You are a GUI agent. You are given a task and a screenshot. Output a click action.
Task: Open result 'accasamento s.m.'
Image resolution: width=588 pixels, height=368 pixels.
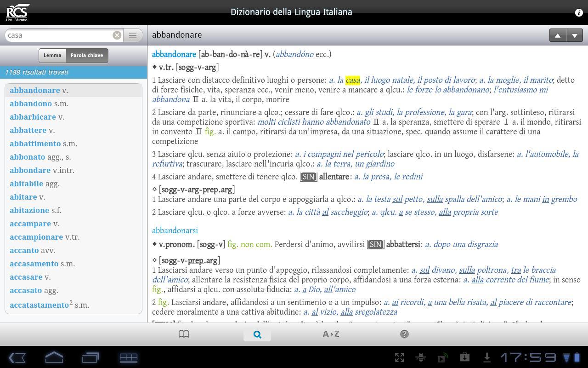(73, 264)
